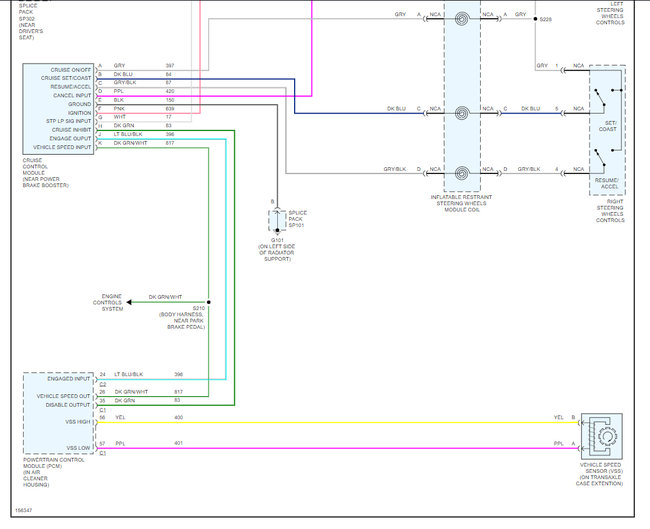Image resolution: width=650 pixels, height=529 pixels.
Task: Select the DISABLE OUTPUT label
Action: (68, 405)
